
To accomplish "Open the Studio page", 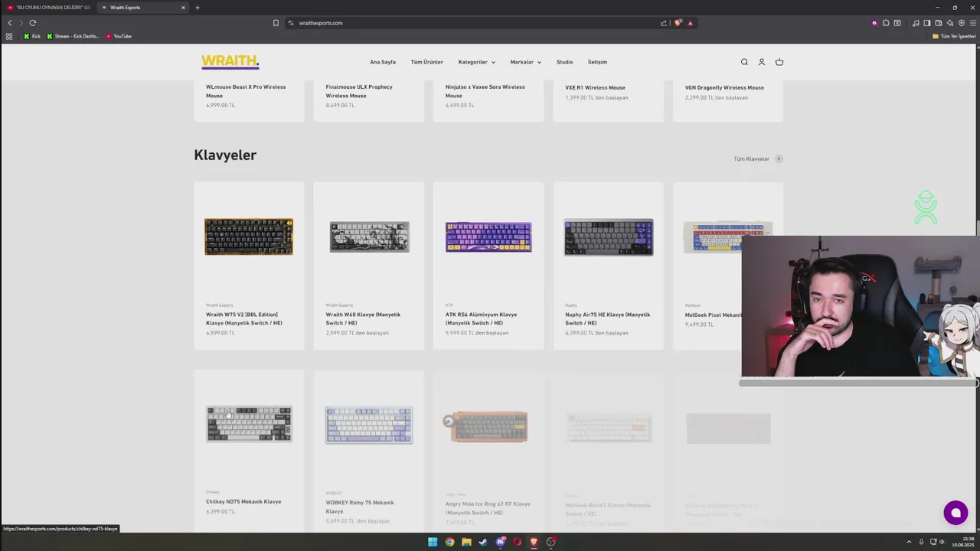I will (x=564, y=62).
